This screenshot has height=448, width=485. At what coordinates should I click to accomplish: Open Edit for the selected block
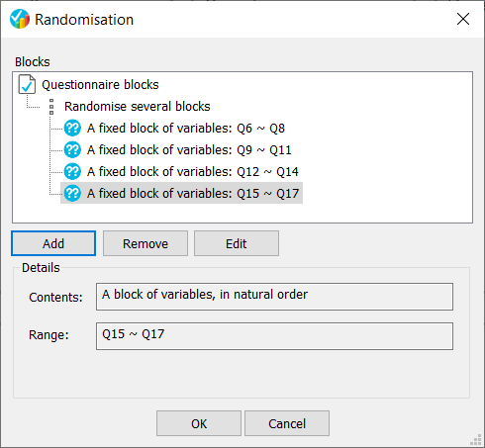pyautogui.click(x=237, y=243)
